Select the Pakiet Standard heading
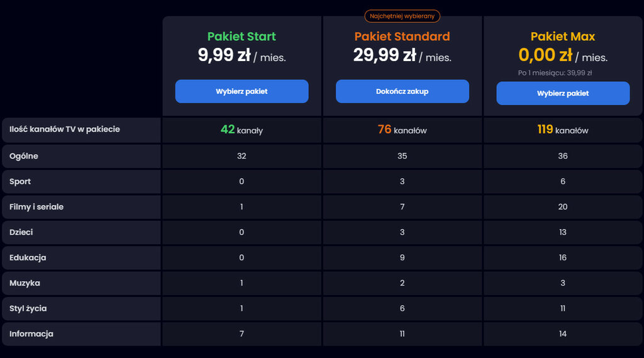The width and height of the screenshot is (644, 358). (x=402, y=36)
